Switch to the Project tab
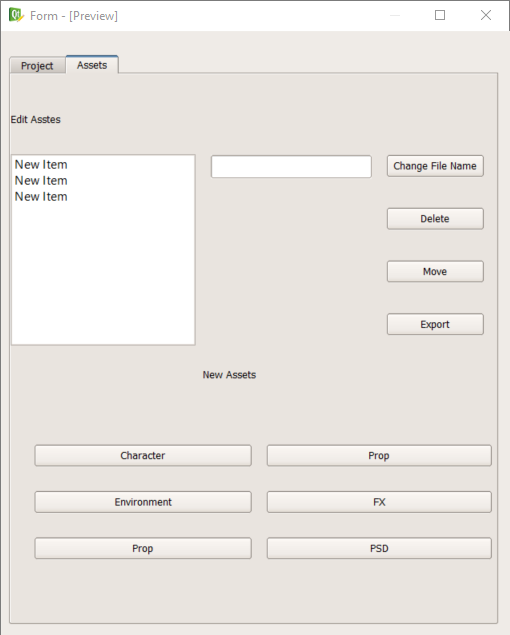 [37, 66]
